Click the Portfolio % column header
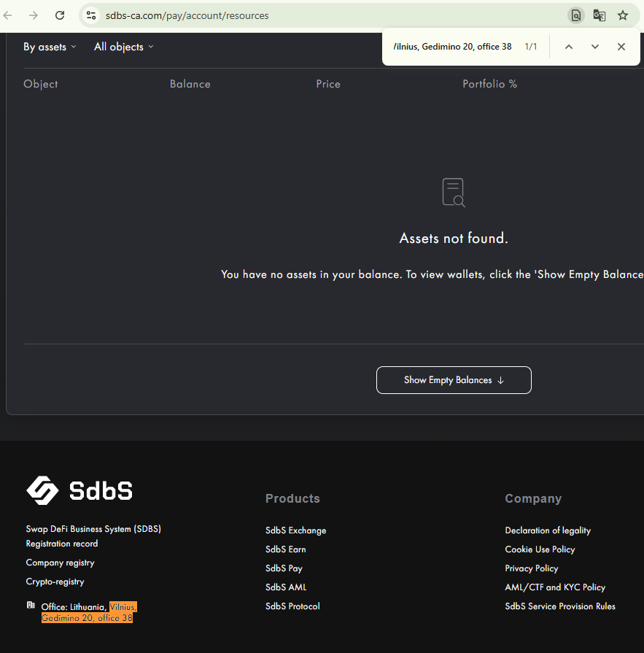 (489, 84)
